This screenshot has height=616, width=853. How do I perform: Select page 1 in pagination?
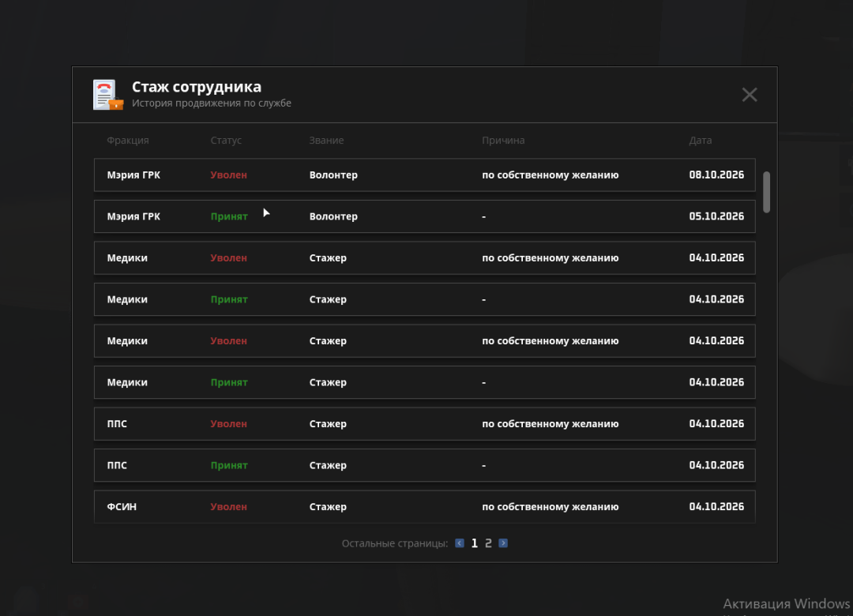pyautogui.click(x=475, y=543)
